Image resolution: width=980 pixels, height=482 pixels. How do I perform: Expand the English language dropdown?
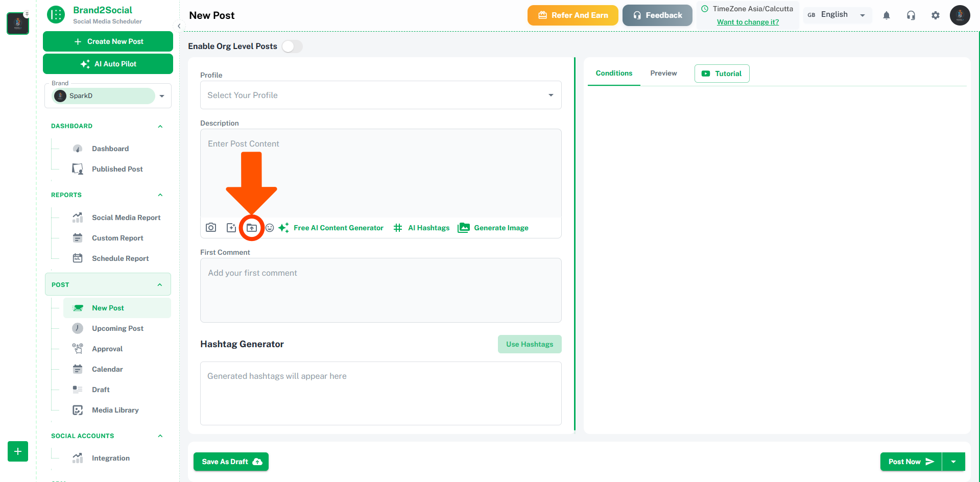pyautogui.click(x=862, y=14)
